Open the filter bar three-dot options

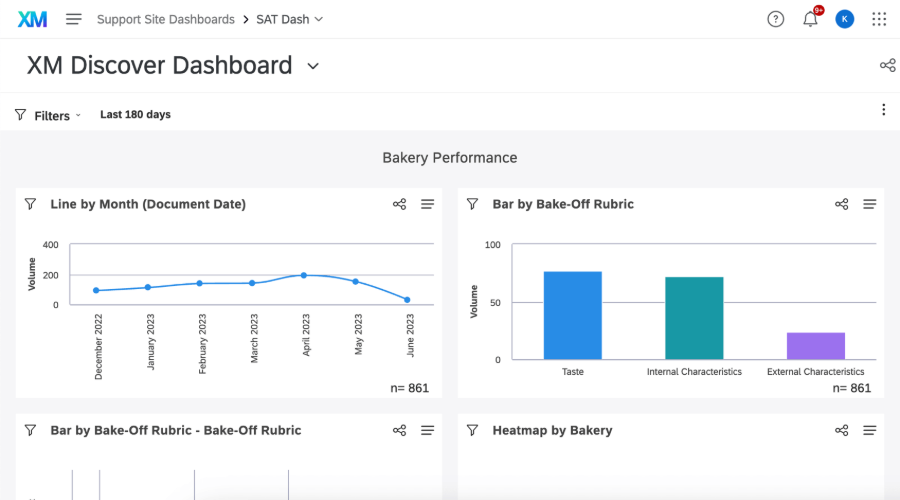883,110
